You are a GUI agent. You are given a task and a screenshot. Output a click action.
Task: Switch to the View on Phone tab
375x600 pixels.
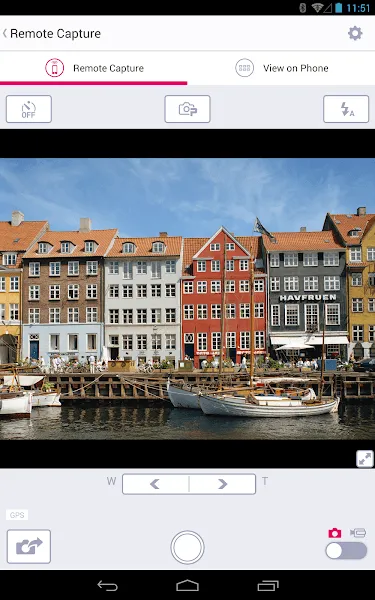281,68
